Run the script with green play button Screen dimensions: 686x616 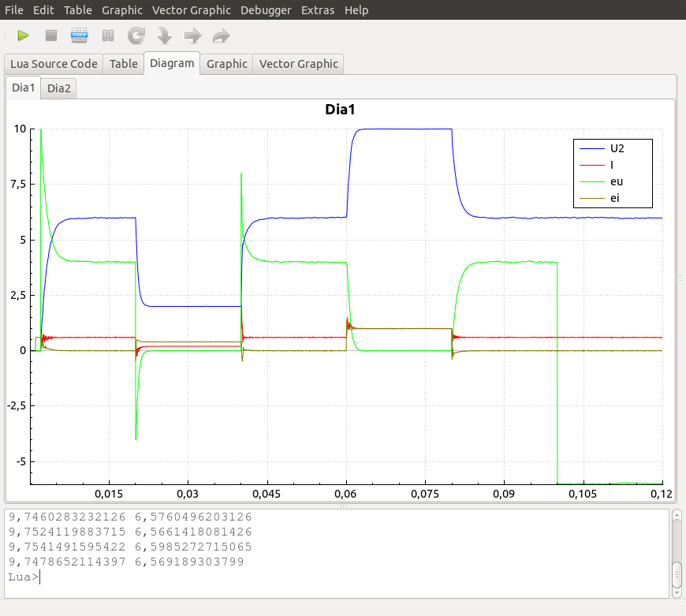coord(23,35)
